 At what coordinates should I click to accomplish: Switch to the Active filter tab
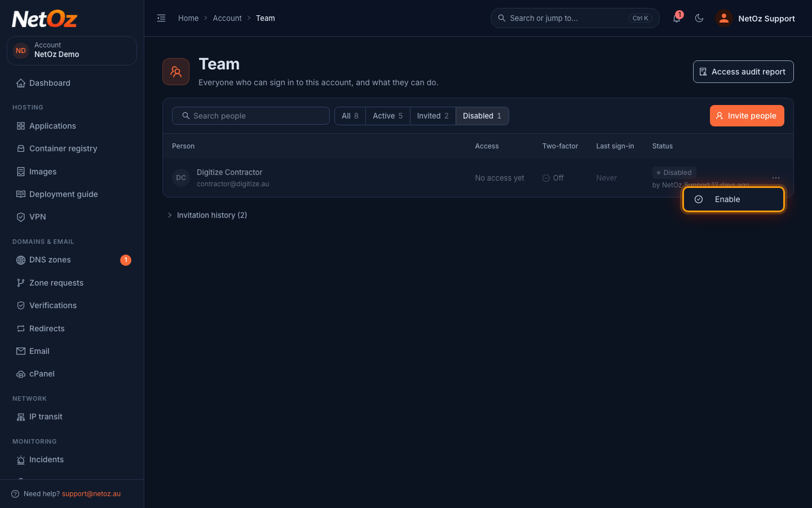coord(388,116)
